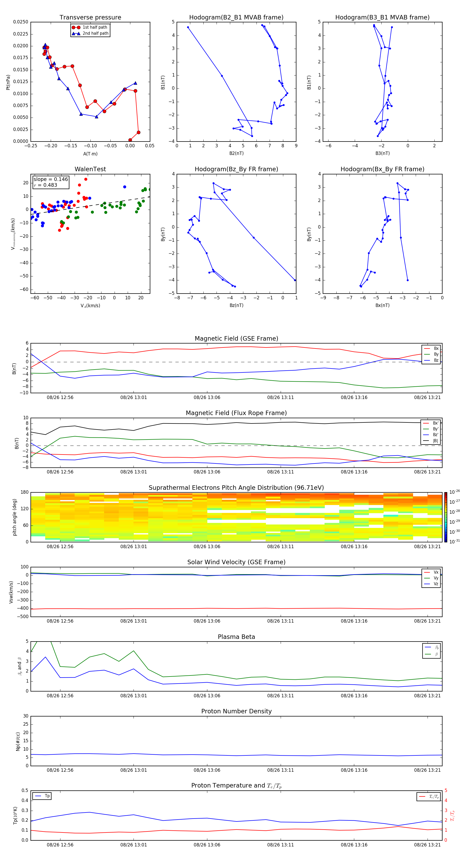The height and width of the screenshot is (868, 473).
Task: Click the "Proton Temperature and Te/Tp" title
Action: click(236, 786)
